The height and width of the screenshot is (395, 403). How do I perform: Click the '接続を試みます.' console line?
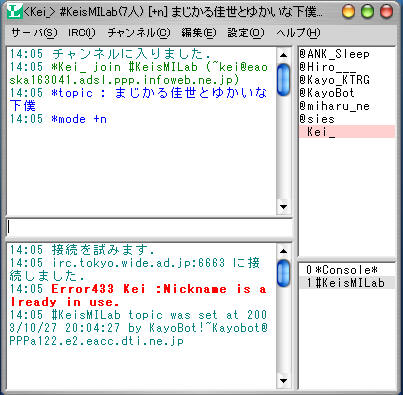point(82,250)
